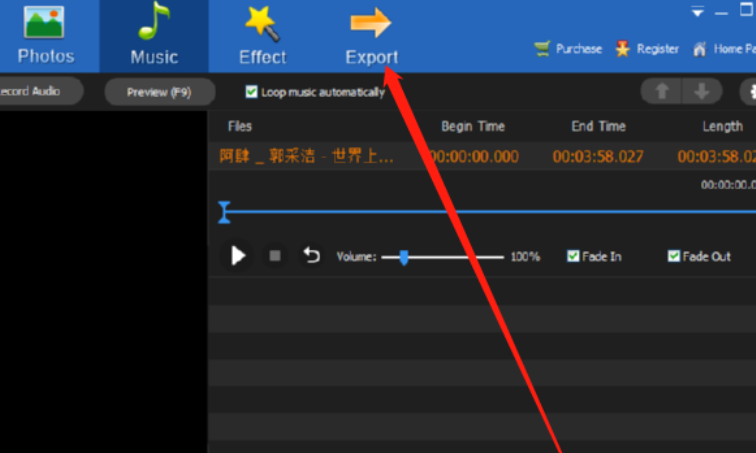
Task: Toggle the Fade In checkbox
Action: click(x=573, y=256)
